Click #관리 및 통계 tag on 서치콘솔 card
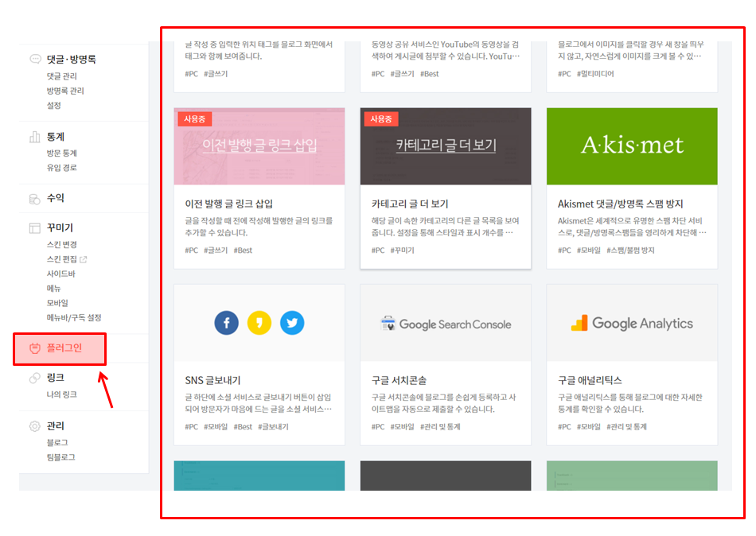The image size is (756, 536). click(x=440, y=426)
